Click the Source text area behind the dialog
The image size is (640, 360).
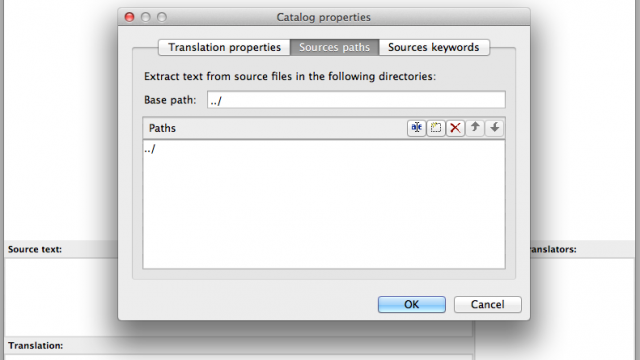pyautogui.click(x=61, y=296)
